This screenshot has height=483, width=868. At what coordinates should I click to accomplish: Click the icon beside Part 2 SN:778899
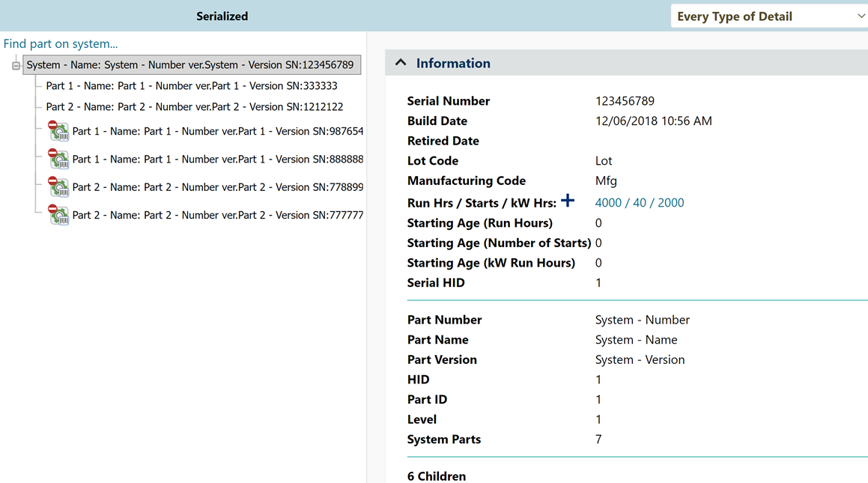point(58,187)
